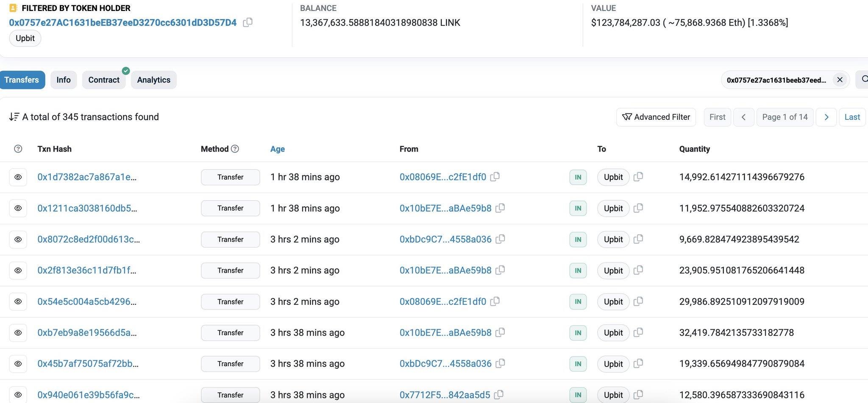Click Transfer method badge in 0x1211ca3038160db5 row

tap(231, 208)
